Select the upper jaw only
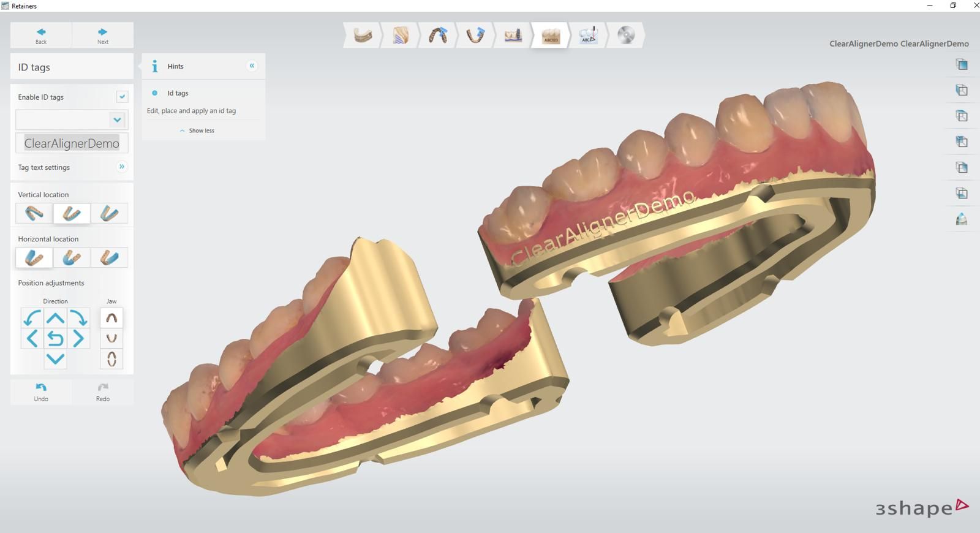Viewport: 980px width, 533px height. [111, 318]
